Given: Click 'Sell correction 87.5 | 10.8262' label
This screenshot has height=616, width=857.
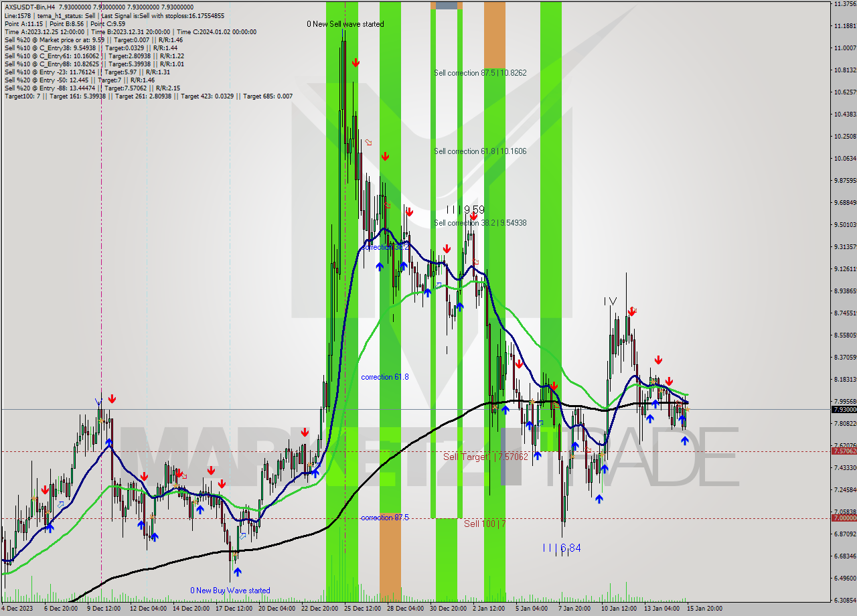Looking at the screenshot, I should coord(479,73).
